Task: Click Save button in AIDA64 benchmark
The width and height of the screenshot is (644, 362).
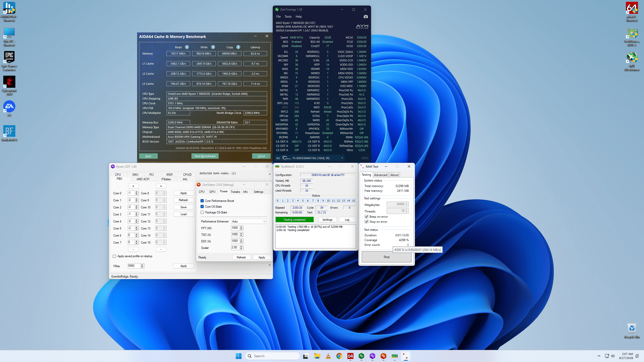Action: click(x=148, y=156)
